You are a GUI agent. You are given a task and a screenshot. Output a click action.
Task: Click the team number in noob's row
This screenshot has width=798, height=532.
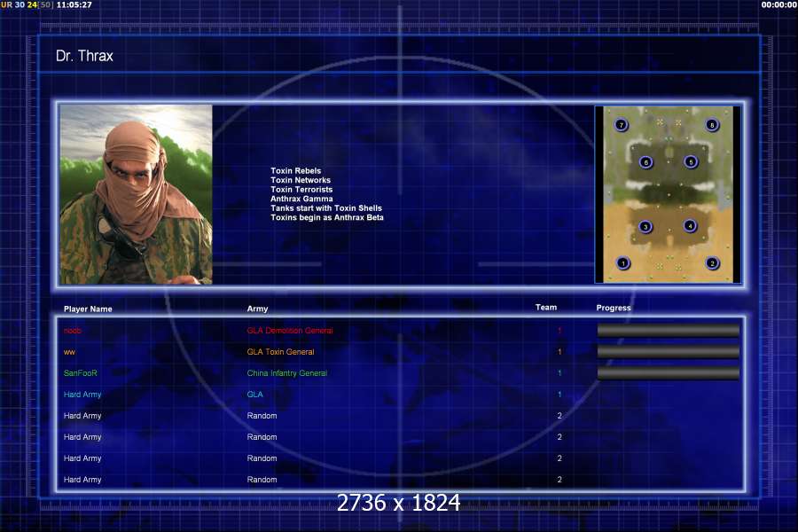[559, 331]
